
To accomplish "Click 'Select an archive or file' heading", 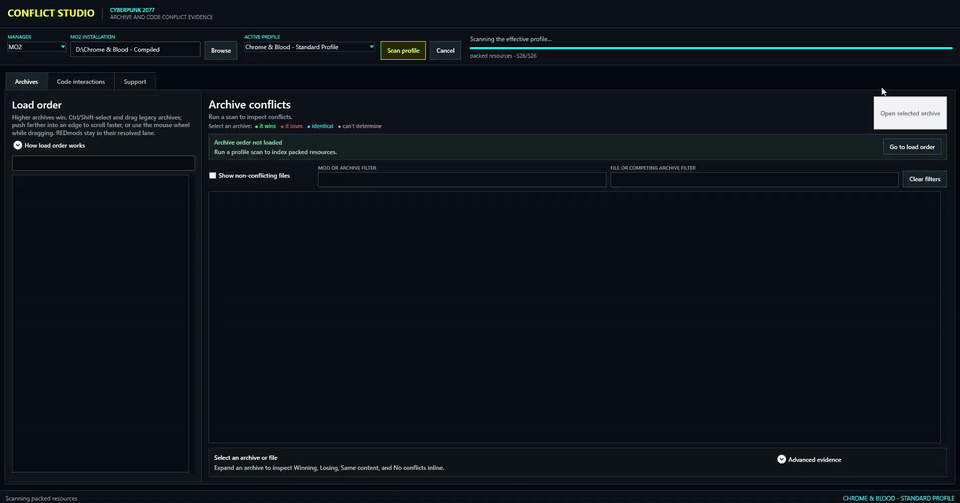I will click(x=246, y=458).
